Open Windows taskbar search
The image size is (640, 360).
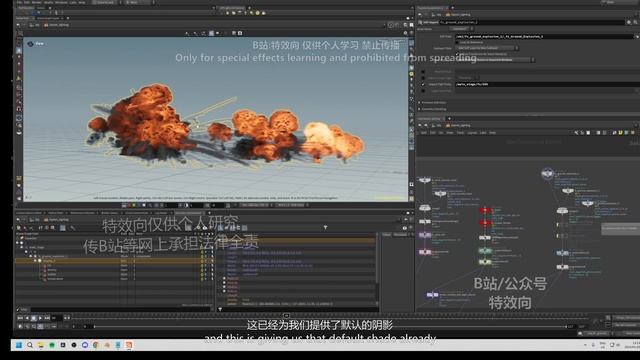(30, 345)
